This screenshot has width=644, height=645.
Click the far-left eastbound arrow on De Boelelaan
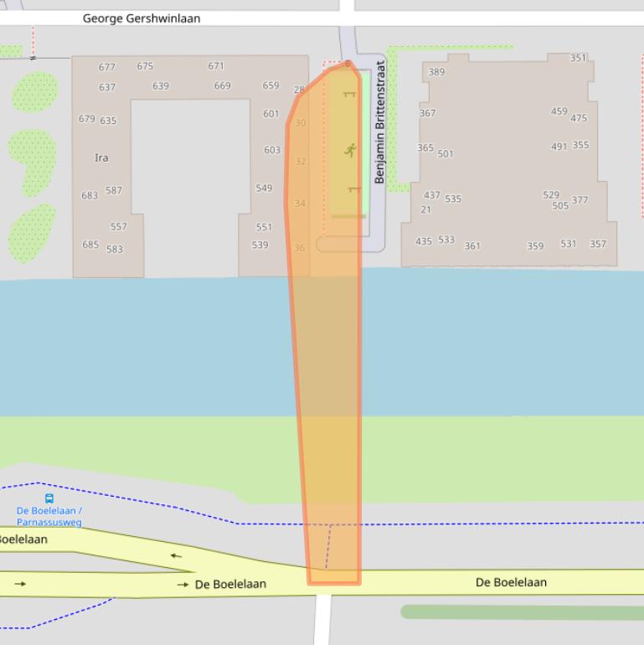[x=20, y=584]
